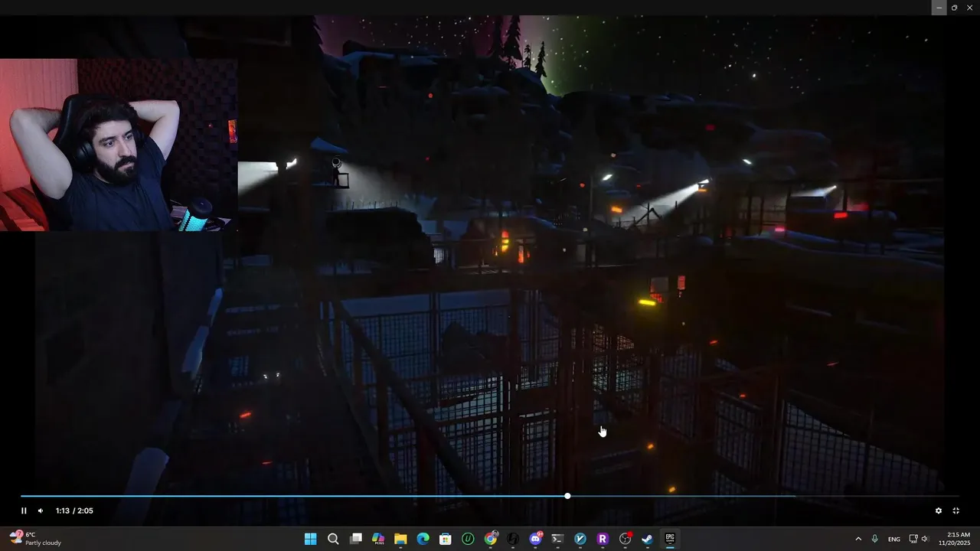The width and height of the screenshot is (980, 551).
Task: Open the weather widget showing 6°C
Action: coord(35,539)
